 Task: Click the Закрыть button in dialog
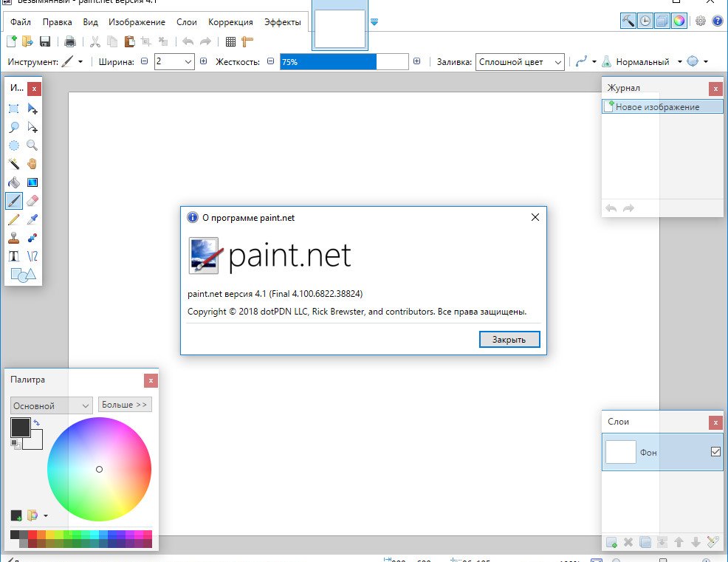509,340
